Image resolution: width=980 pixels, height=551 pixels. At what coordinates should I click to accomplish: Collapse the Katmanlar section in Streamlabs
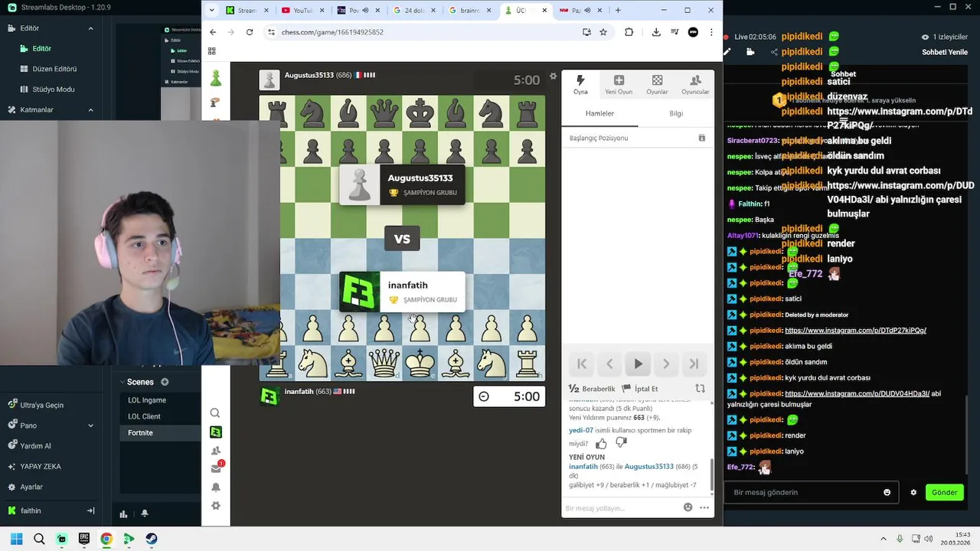coord(90,109)
